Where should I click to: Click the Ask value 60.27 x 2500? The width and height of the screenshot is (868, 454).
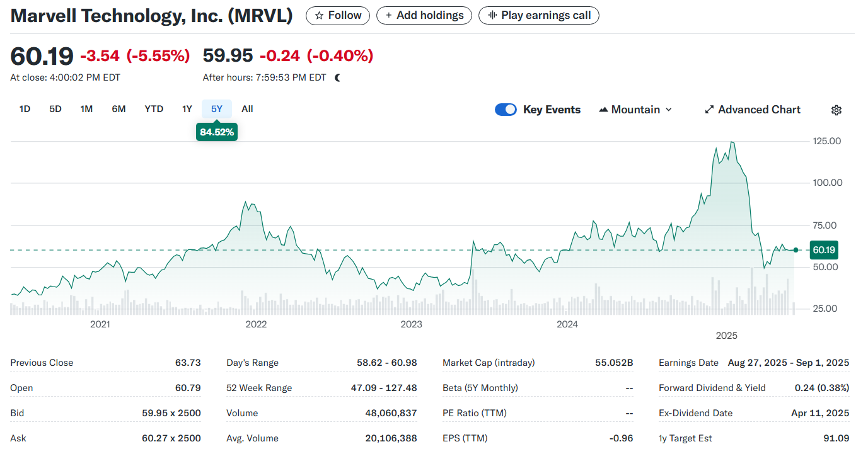tap(171, 438)
